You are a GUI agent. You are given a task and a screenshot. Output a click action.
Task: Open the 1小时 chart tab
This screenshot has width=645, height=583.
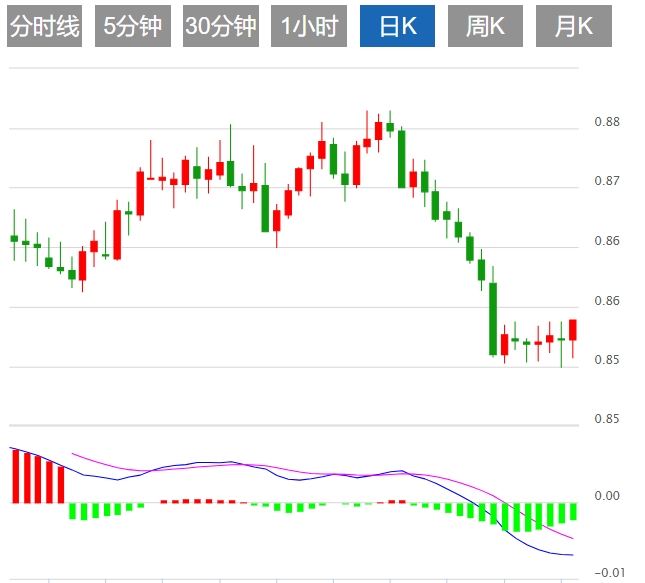(x=309, y=26)
